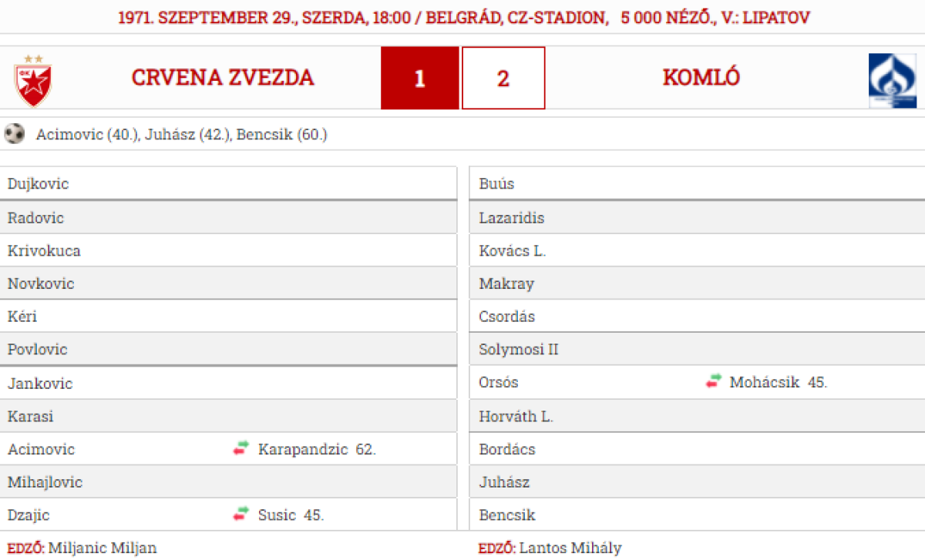Viewport: 925px width, 560px height.
Task: Click the soccer ball goals icon
Action: (14, 134)
